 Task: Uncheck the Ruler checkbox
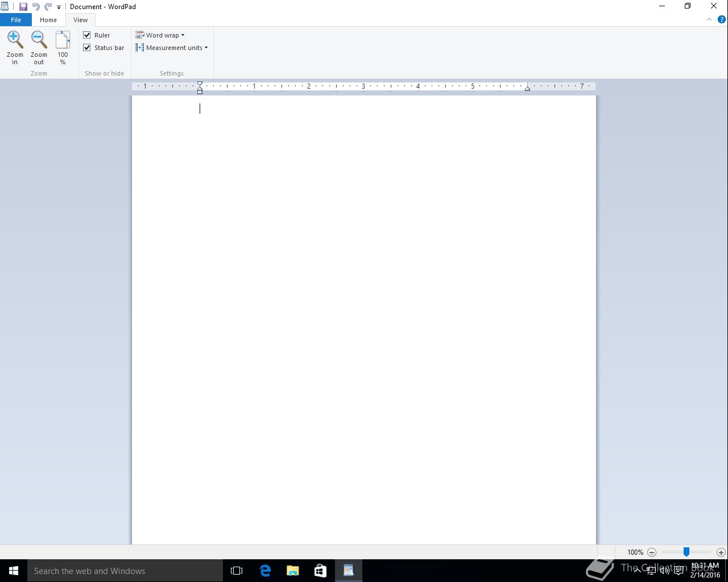pyautogui.click(x=87, y=35)
